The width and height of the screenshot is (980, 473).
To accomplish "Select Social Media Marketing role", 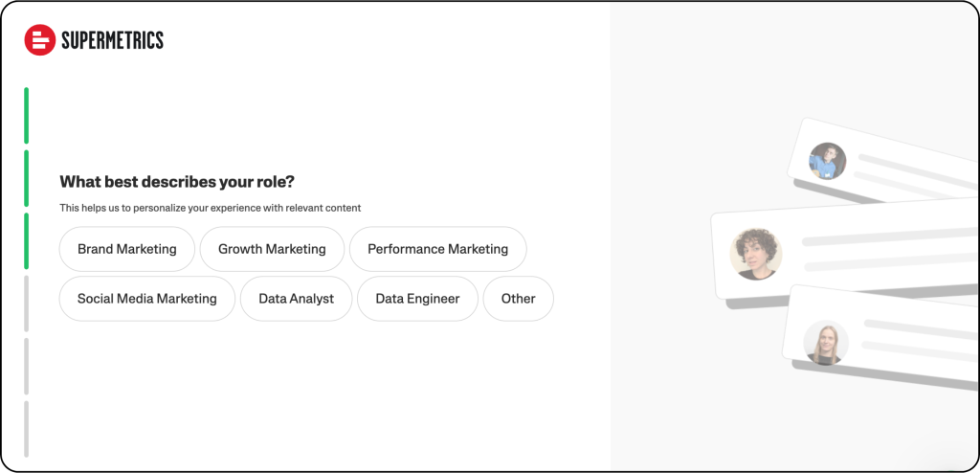I will [147, 299].
